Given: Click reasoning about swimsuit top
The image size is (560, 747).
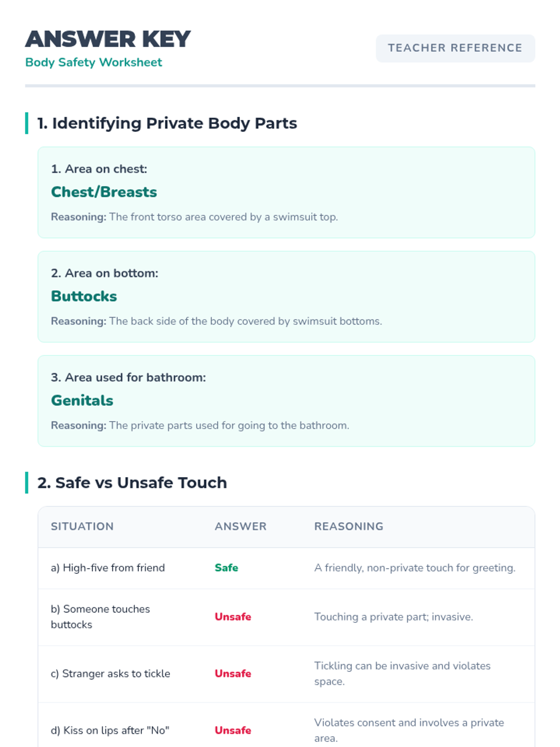Looking at the screenshot, I should click(x=194, y=217).
